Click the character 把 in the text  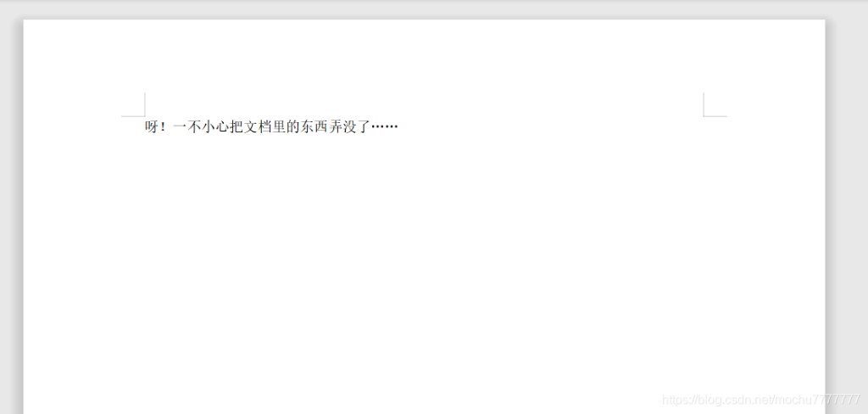[236, 127]
